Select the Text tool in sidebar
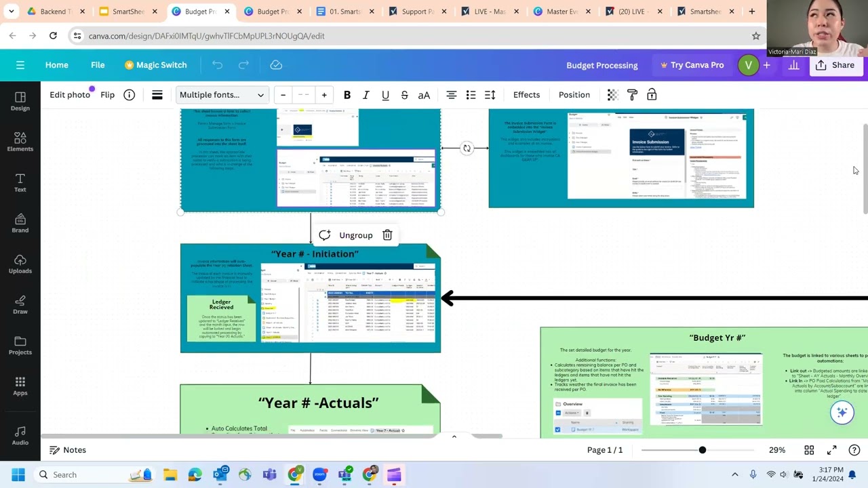Image resolution: width=868 pixels, height=488 pixels. click(x=20, y=182)
